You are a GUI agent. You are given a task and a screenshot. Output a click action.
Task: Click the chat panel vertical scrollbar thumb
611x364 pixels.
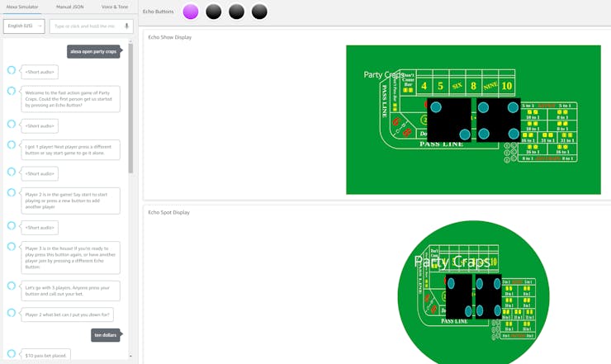coord(130,108)
